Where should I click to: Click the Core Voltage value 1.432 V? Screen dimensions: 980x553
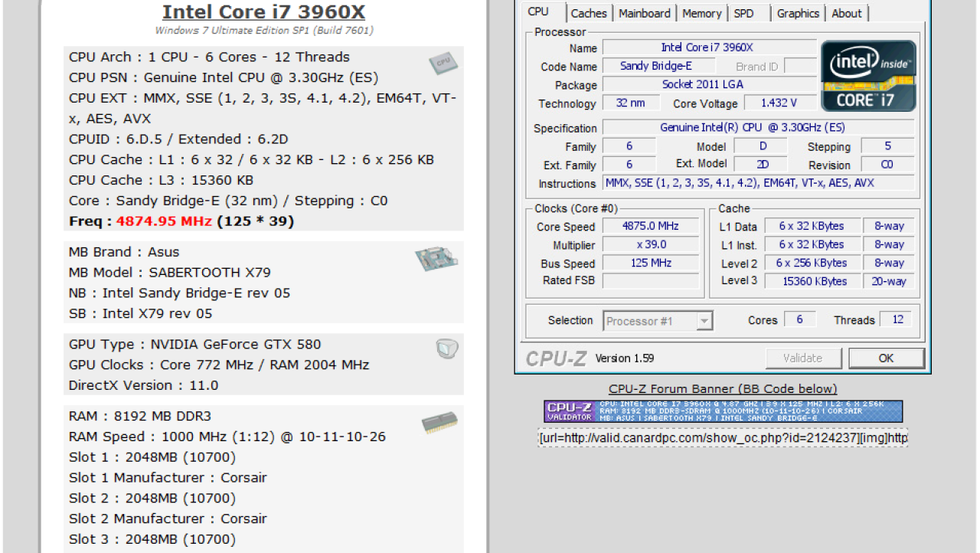pos(779,103)
